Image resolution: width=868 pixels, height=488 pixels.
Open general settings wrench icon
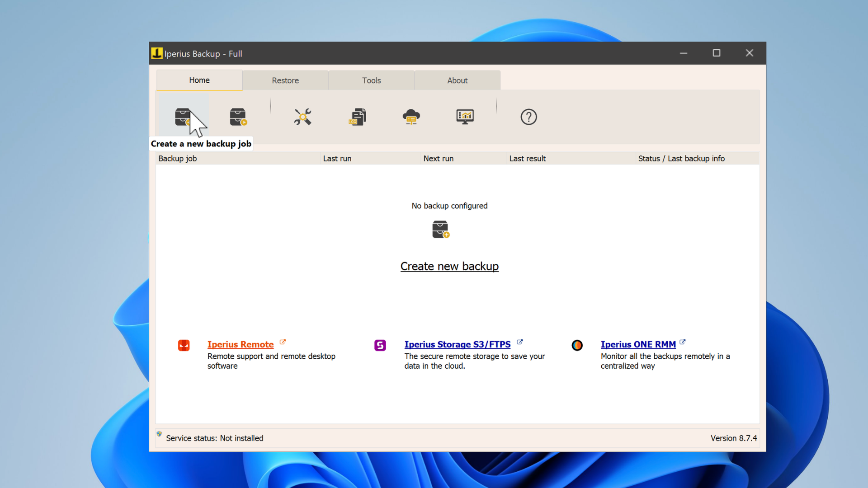302,117
